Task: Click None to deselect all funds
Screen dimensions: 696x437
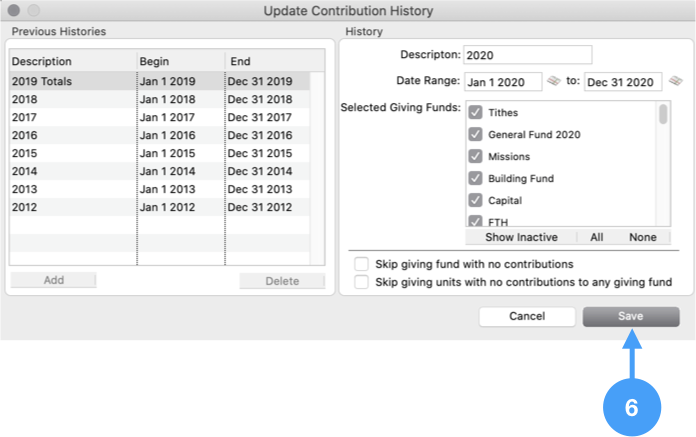Action: pos(643,237)
